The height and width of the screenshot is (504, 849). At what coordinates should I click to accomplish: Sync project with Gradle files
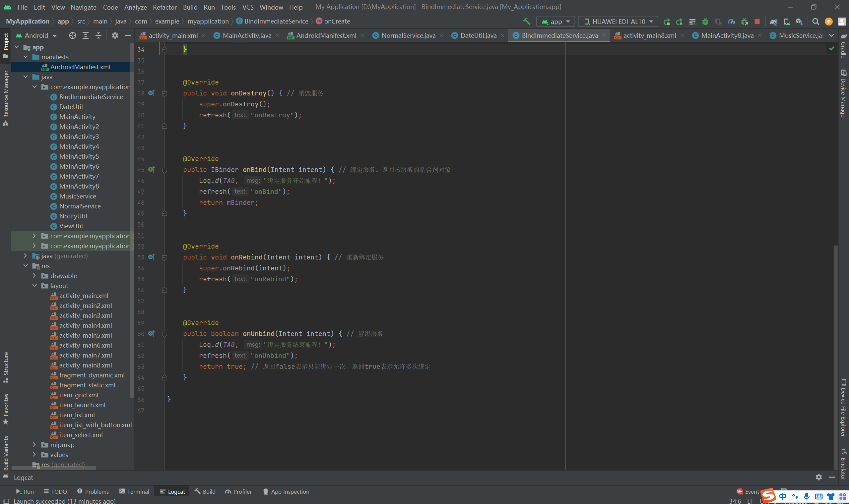pos(773,22)
